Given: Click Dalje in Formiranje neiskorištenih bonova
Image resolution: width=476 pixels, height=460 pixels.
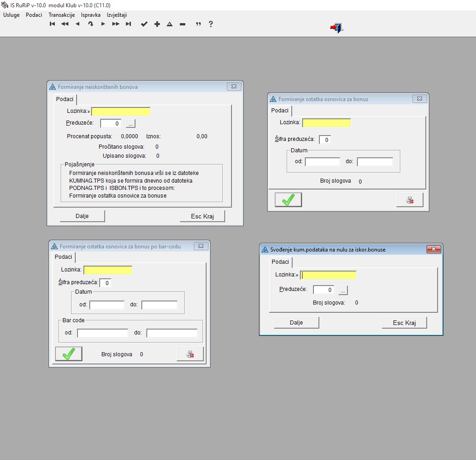Looking at the screenshot, I should (82, 216).
